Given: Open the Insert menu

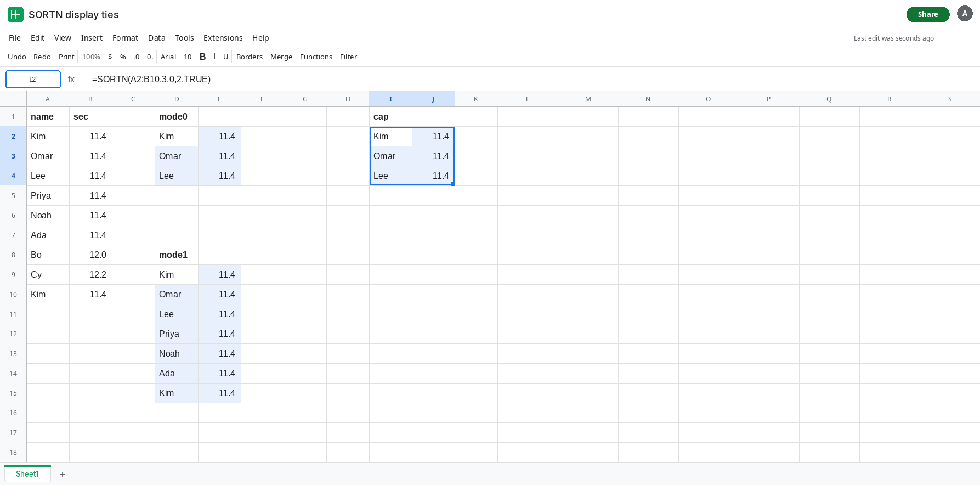Looking at the screenshot, I should 92,38.
